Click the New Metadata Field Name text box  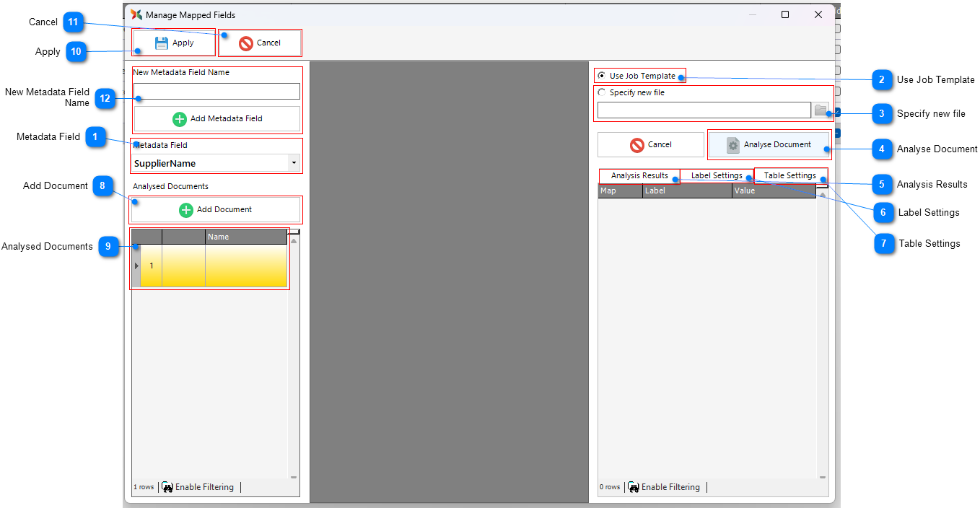[216, 91]
